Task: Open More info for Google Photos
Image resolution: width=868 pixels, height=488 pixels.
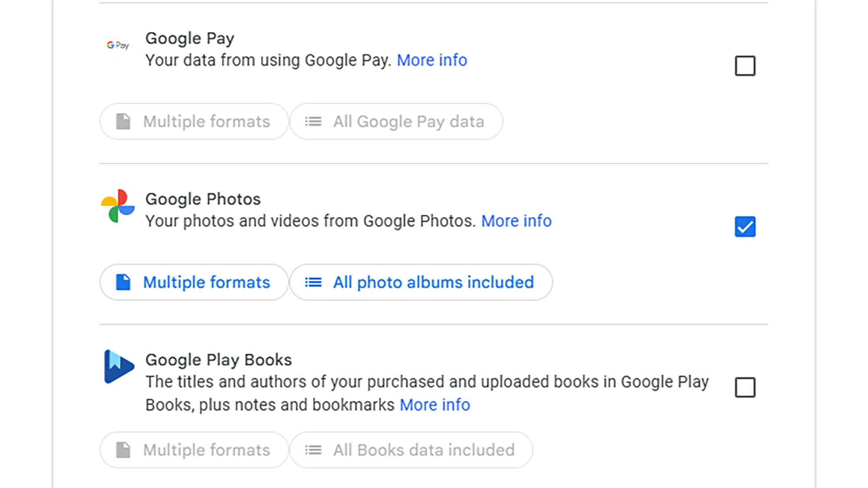Action: [x=516, y=221]
